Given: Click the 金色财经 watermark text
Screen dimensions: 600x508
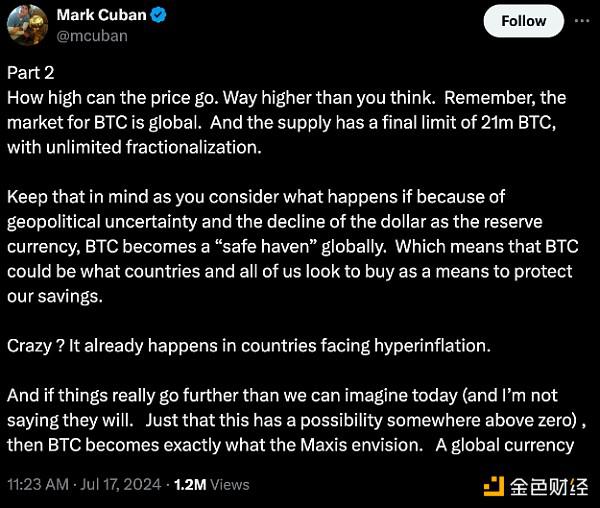Looking at the screenshot, I should tap(549, 487).
